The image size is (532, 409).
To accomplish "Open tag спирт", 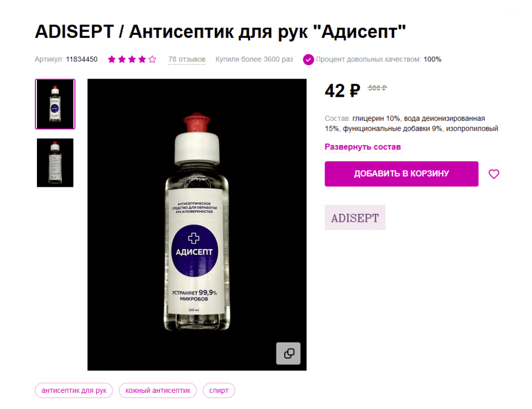I will coord(219,391).
